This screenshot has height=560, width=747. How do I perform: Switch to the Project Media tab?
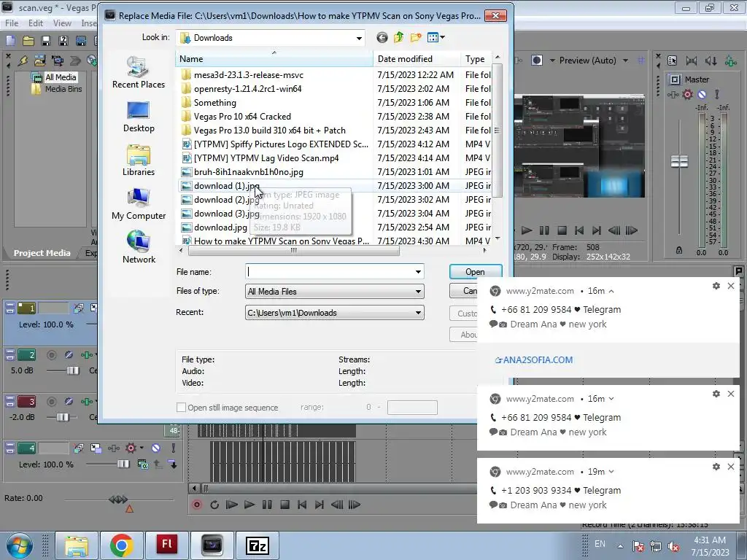[42, 253]
